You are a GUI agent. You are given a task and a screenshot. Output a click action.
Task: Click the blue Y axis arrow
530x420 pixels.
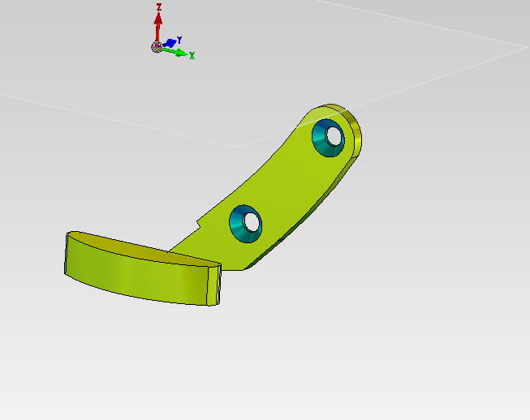pos(169,42)
